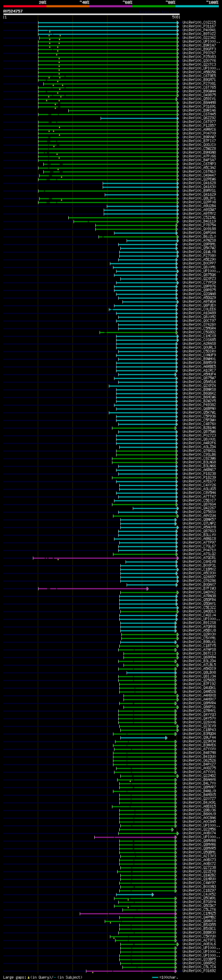Open hit UniRef100_B9RIA7
This screenshot has height=980, width=222.
coord(199,45)
